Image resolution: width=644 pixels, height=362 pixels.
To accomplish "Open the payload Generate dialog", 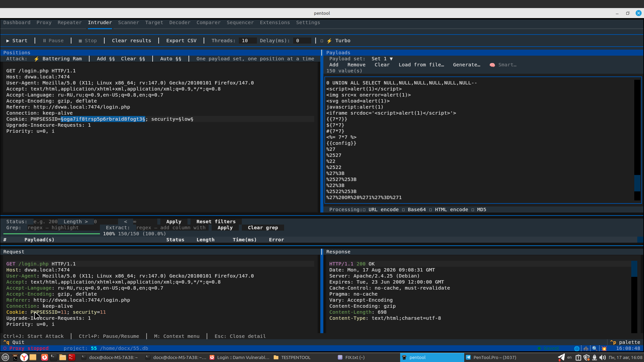I will pos(467,65).
